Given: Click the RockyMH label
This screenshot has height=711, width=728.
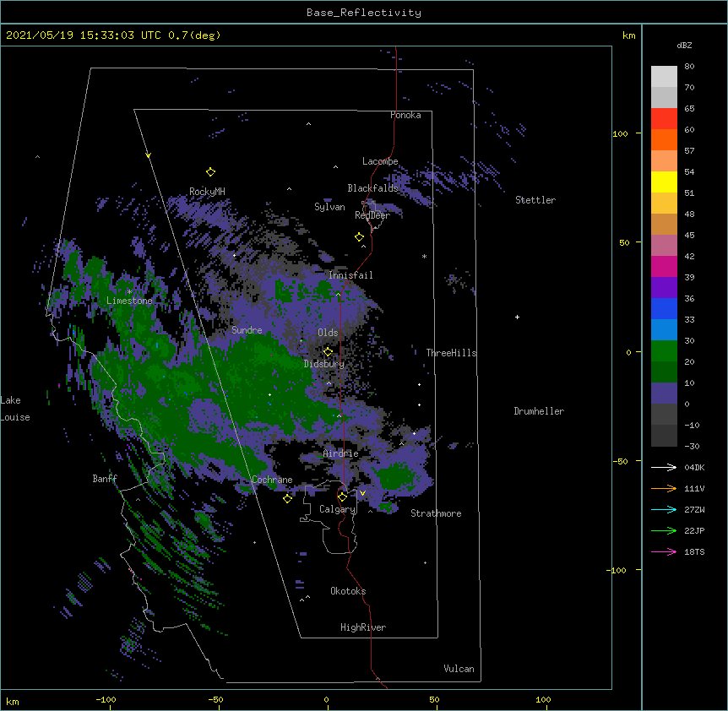Looking at the screenshot, I should click(207, 192).
